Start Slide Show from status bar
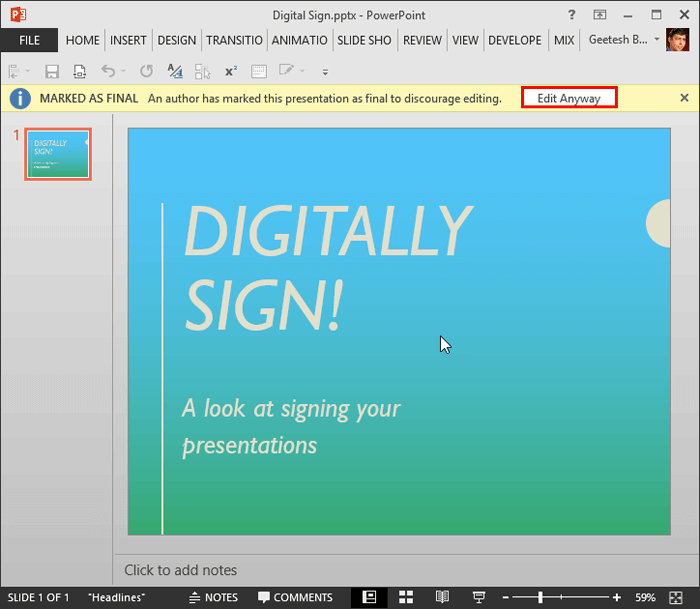 coord(479,597)
